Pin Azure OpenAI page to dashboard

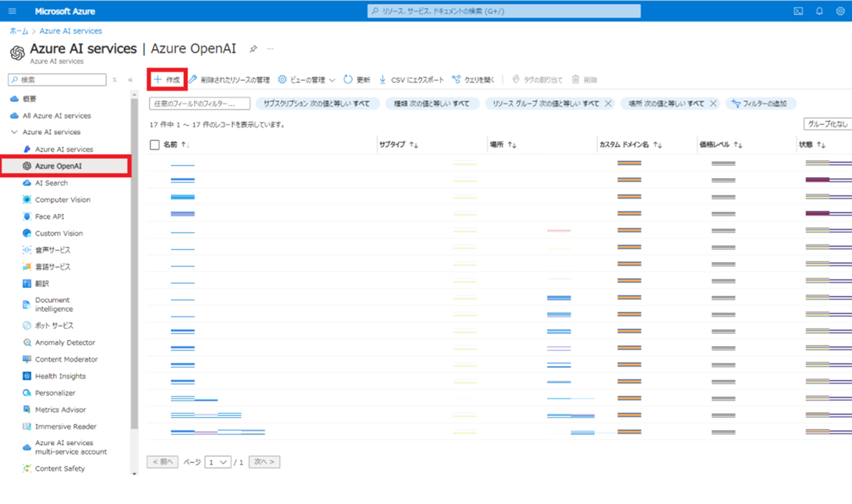click(x=253, y=49)
